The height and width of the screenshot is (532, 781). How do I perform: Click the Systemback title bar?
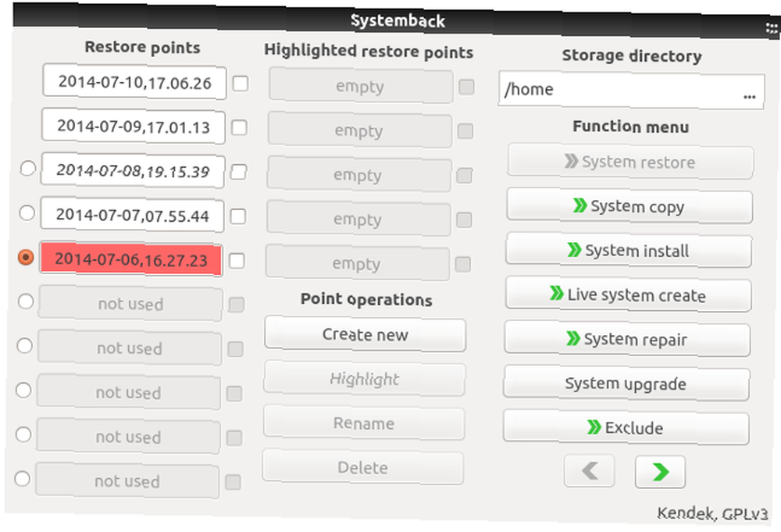(397, 21)
